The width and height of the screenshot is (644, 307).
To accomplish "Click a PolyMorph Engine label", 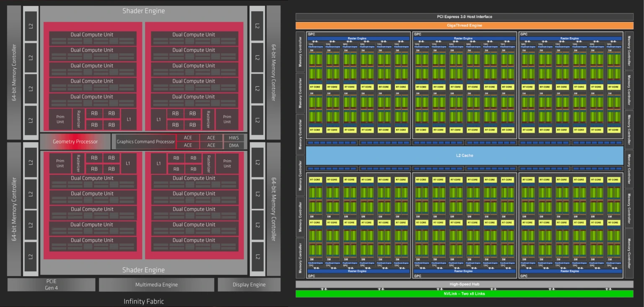I will click(x=315, y=46).
